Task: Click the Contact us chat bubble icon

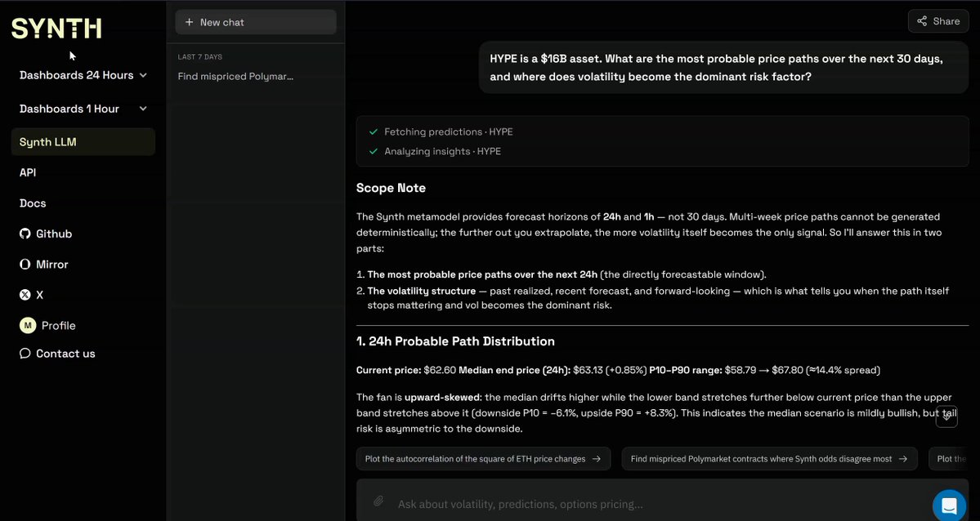Action: tap(25, 354)
